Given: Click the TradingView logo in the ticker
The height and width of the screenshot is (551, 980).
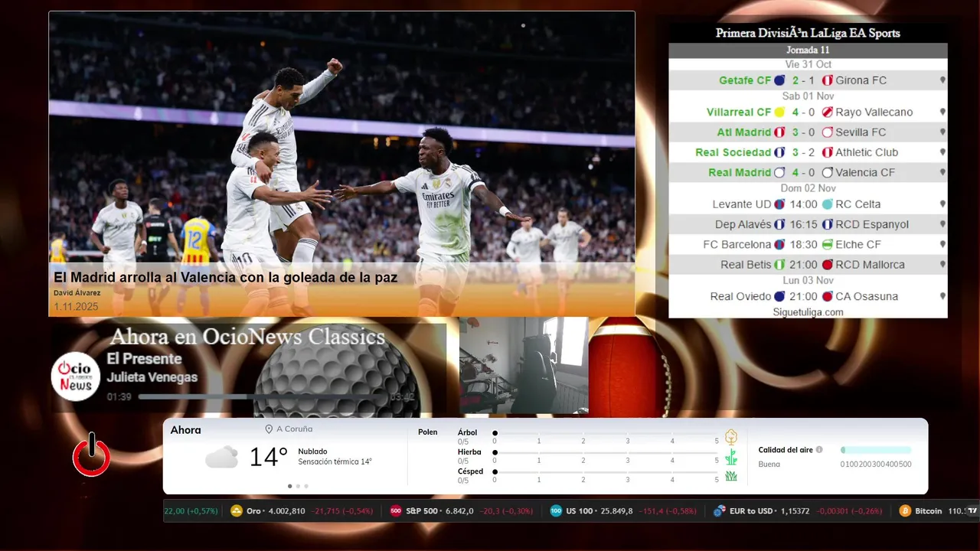Looking at the screenshot, I should click(x=972, y=510).
